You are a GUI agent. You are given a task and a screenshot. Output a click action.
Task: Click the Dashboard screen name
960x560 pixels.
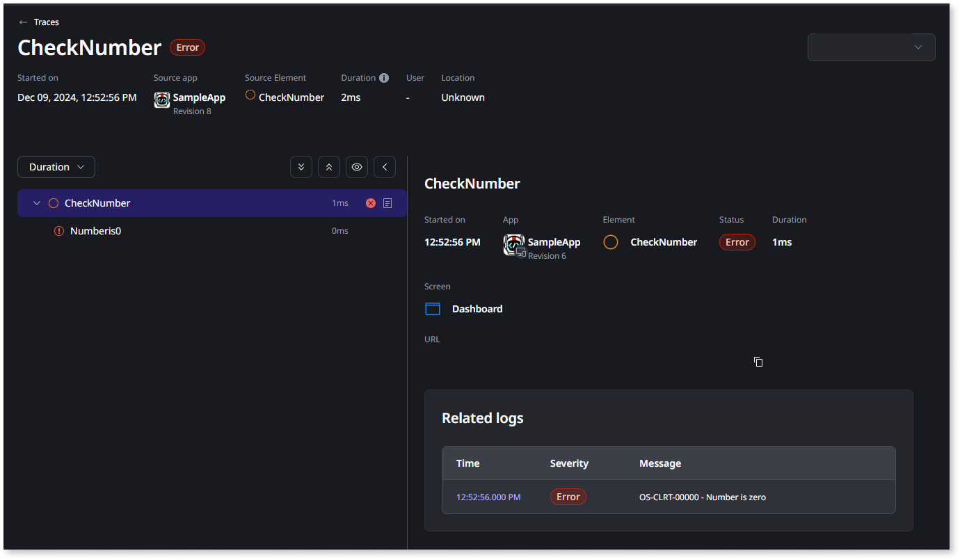477,309
